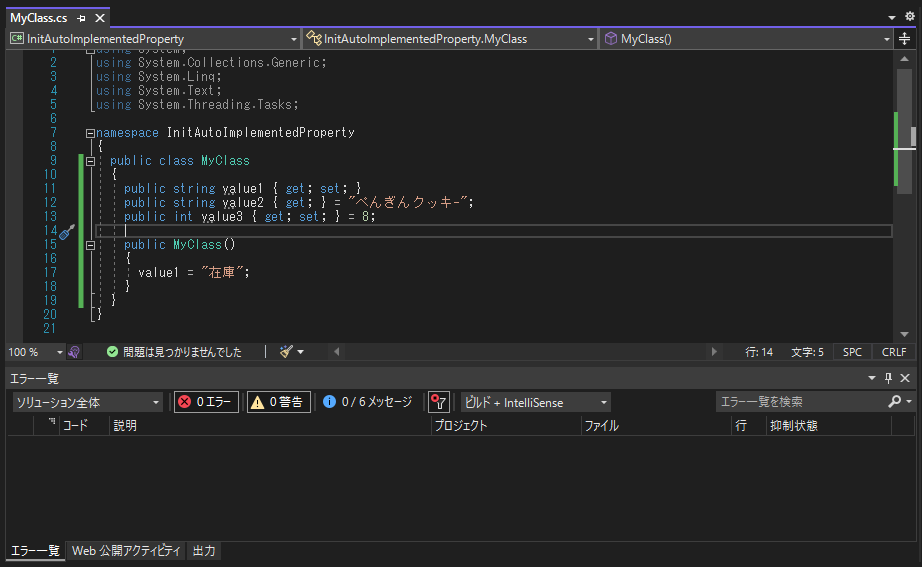Collapse the using directives block

[x=90, y=51]
